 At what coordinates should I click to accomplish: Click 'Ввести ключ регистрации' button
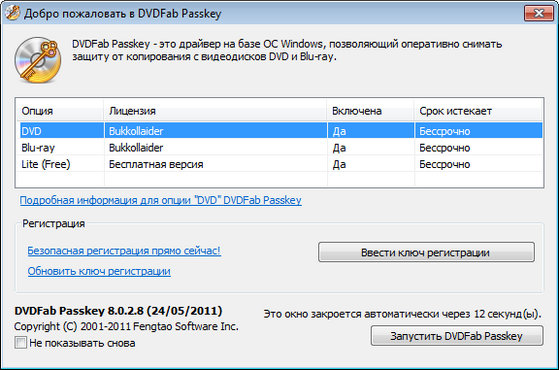click(426, 252)
